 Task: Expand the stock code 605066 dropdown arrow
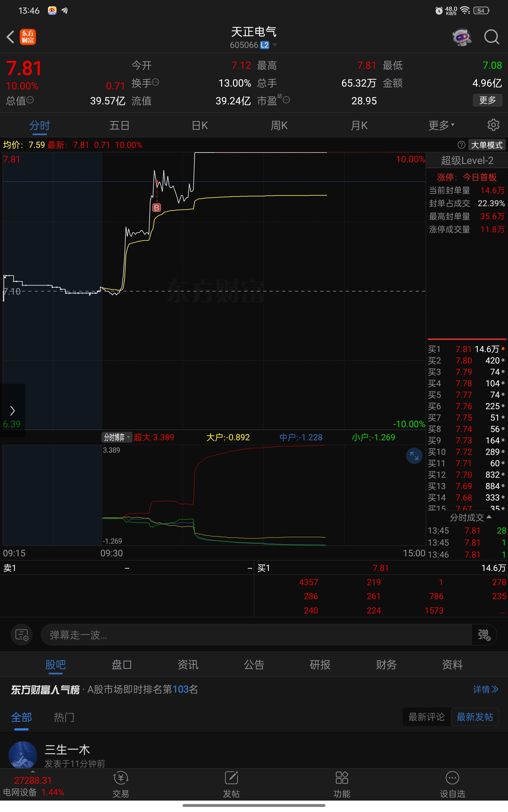point(275,45)
